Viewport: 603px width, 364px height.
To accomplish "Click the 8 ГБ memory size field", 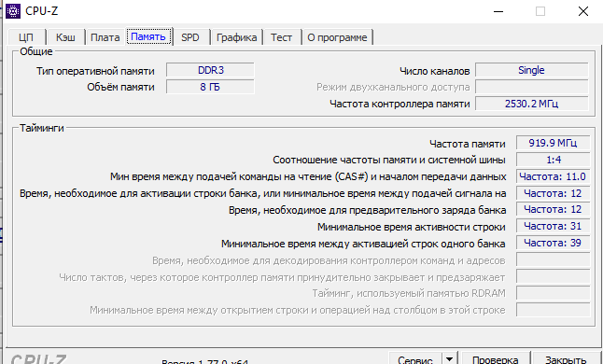I will 210,87.
